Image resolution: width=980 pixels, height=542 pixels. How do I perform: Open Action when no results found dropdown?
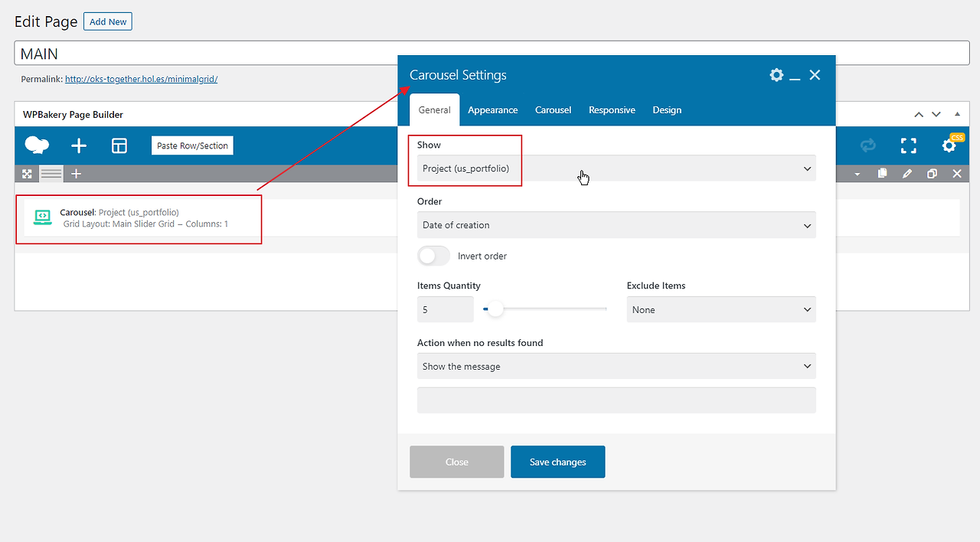[x=616, y=366]
